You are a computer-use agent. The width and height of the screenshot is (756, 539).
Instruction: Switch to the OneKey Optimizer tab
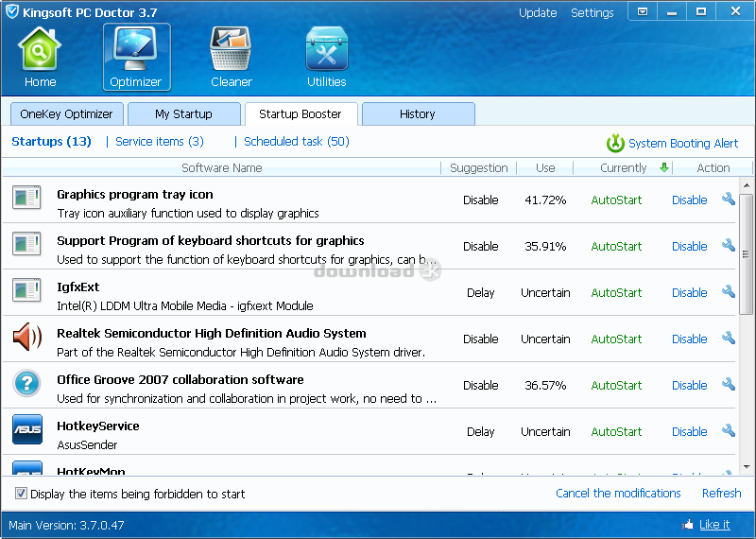(66, 113)
